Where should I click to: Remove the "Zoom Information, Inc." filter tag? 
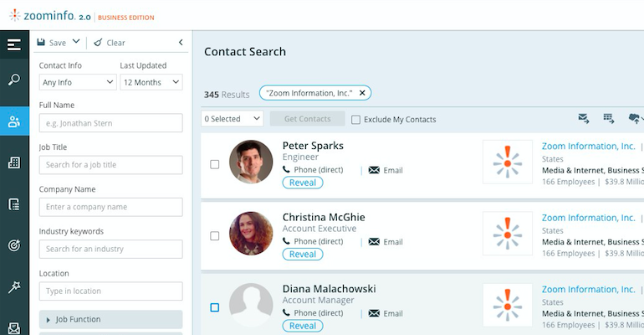(x=363, y=93)
